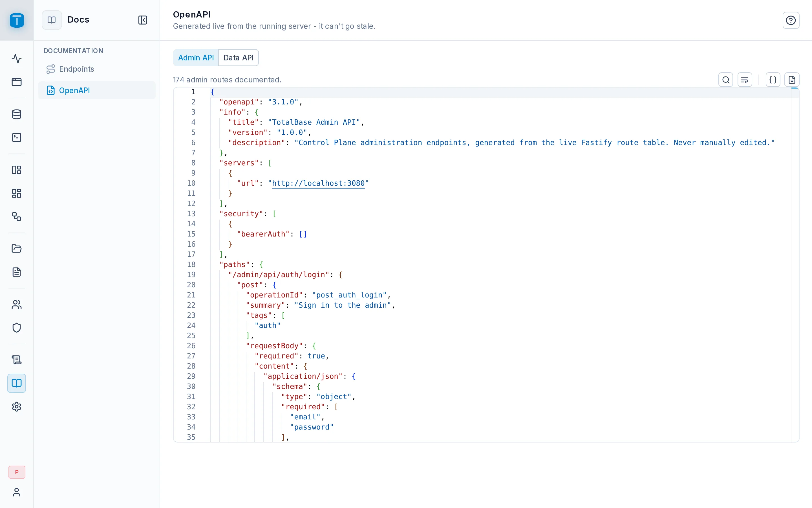Open the activity pulse icon in the sidebar
The height and width of the screenshot is (508, 812).
pyautogui.click(x=17, y=59)
